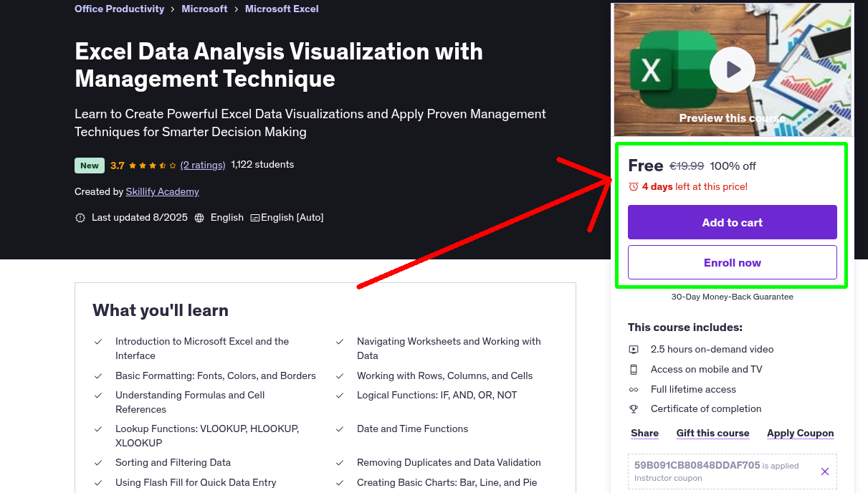Image resolution: width=868 pixels, height=493 pixels.
Task: Click the '100% off' text
Action: coord(733,166)
